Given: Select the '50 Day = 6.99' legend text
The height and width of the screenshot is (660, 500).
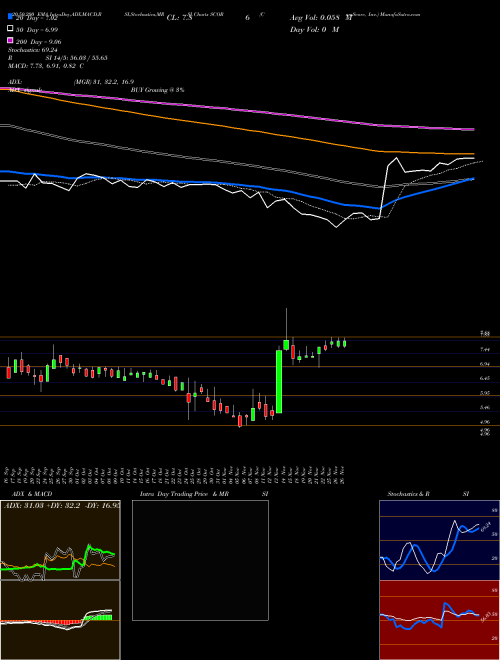Looking at the screenshot, I should 37,30.
